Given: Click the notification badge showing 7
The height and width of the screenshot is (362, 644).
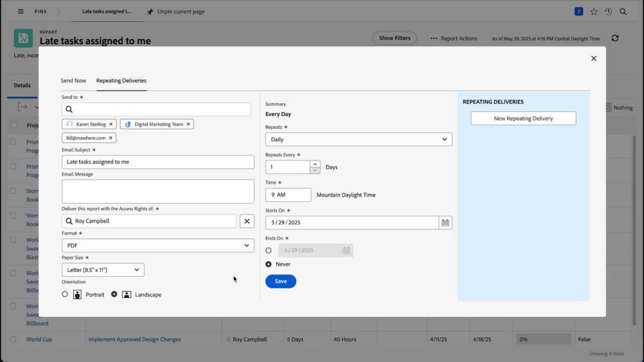Looking at the screenshot, I should click(x=579, y=11).
